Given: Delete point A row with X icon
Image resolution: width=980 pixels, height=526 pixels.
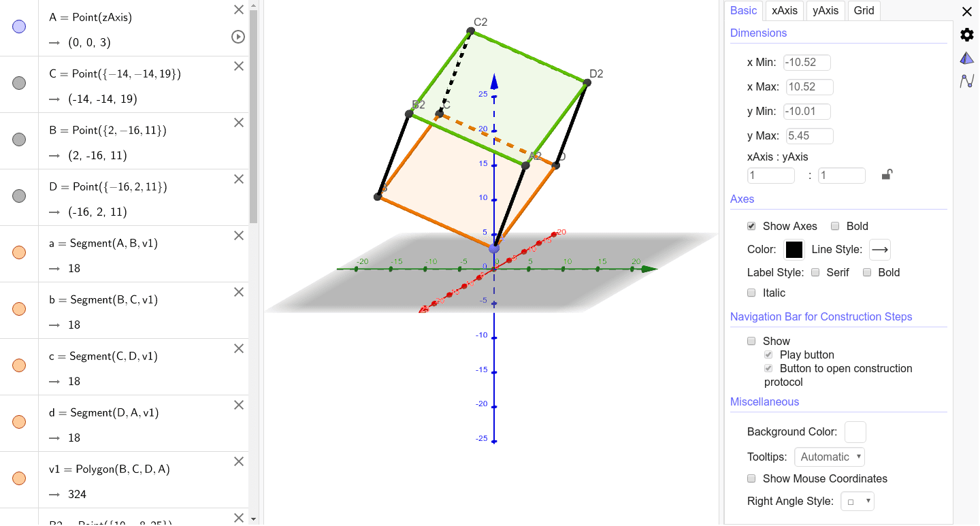Looking at the screenshot, I should pyautogui.click(x=238, y=10).
